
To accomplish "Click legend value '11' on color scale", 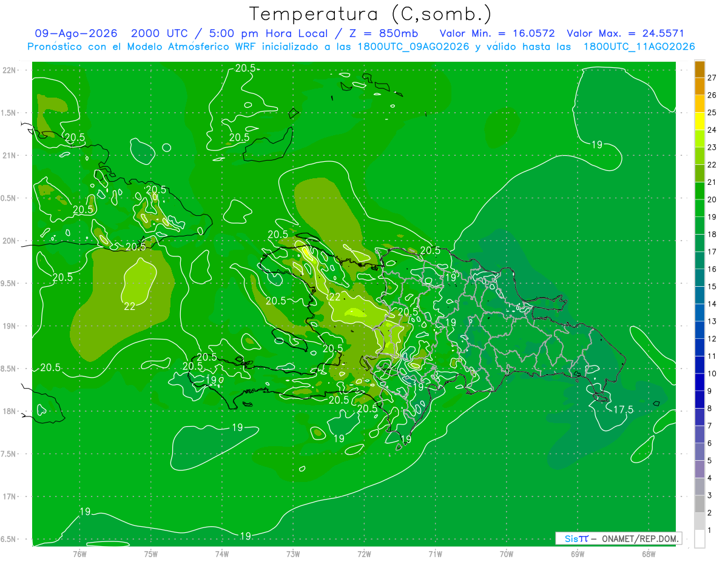I will coord(712,356).
